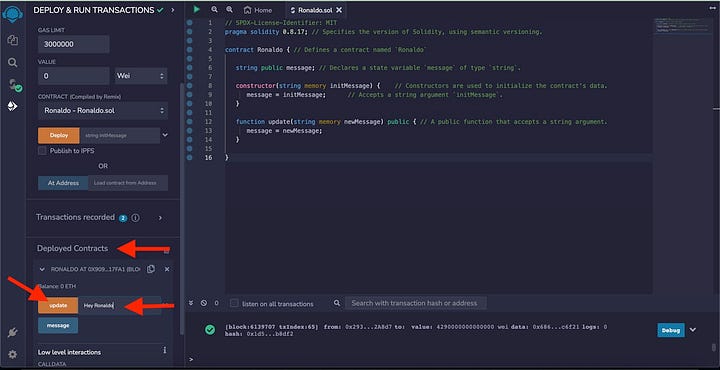720x370 pixels.
Task: Click the orange Deploy button
Action: (x=59, y=135)
